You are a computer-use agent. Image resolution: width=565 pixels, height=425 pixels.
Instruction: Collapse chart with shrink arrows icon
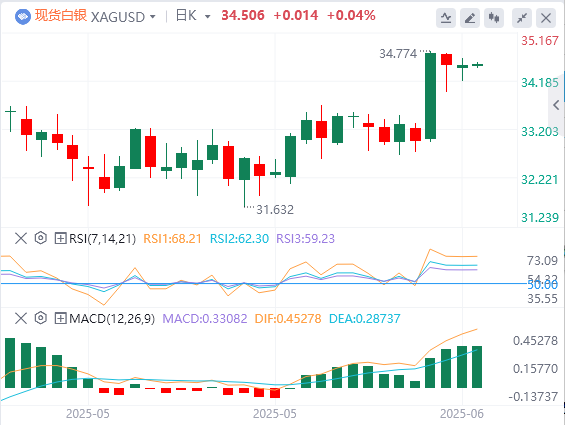pos(522,18)
